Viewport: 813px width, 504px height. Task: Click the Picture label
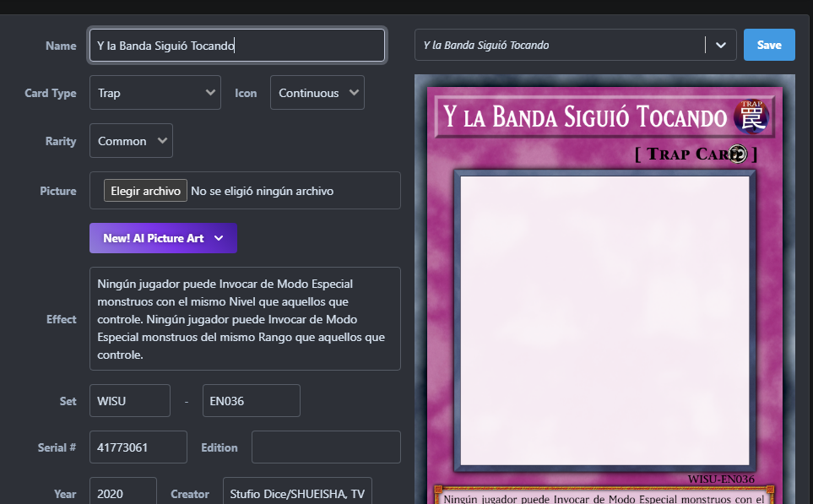(x=58, y=191)
